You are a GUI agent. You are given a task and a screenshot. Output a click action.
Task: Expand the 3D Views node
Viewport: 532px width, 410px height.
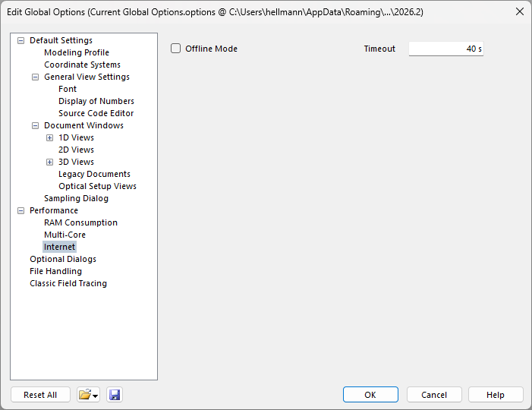[x=49, y=162]
